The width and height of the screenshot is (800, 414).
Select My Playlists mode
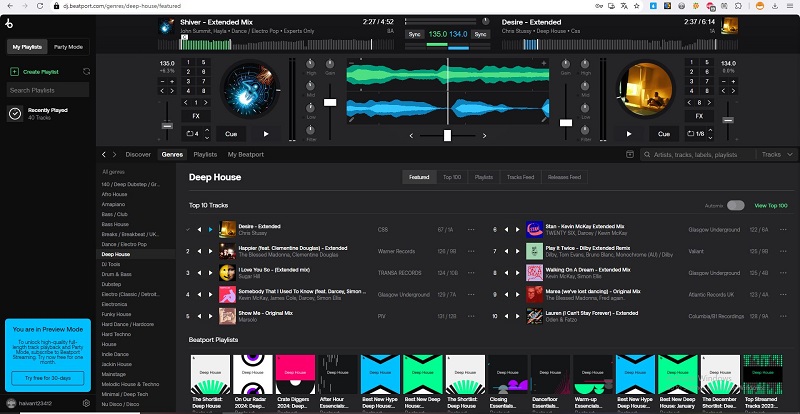[28, 47]
